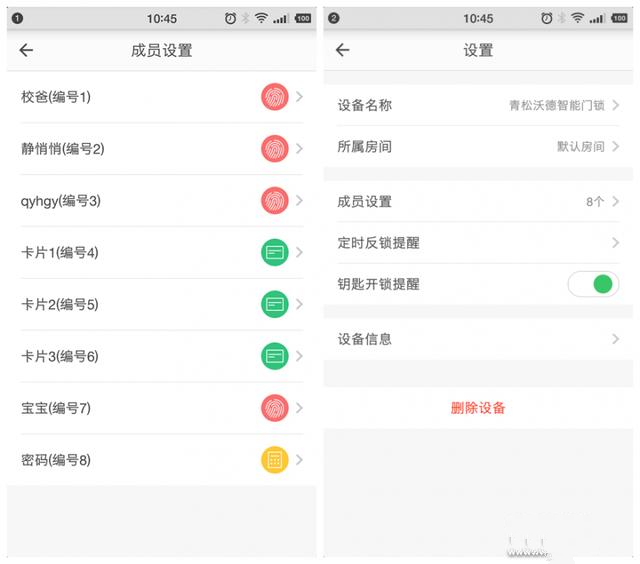Tap the fingerprint icon for qyhgy(编号3)
640x564 pixels.
(274, 201)
